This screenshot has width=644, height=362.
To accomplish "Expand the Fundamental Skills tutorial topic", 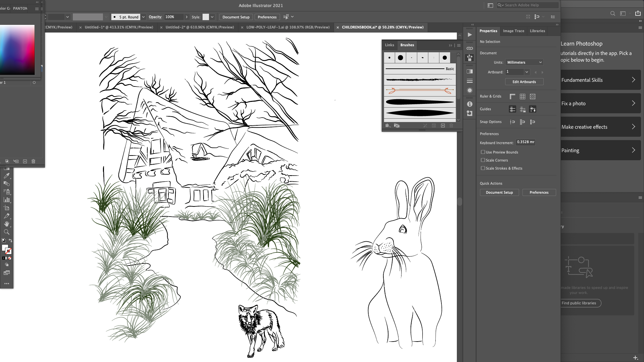I will [600, 80].
